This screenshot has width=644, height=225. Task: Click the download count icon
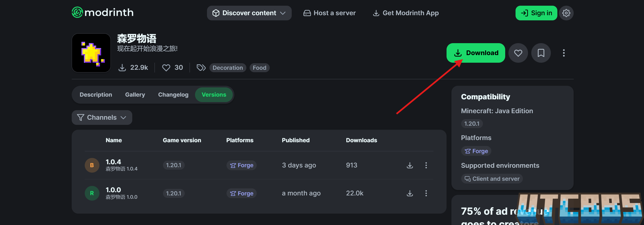tap(122, 68)
